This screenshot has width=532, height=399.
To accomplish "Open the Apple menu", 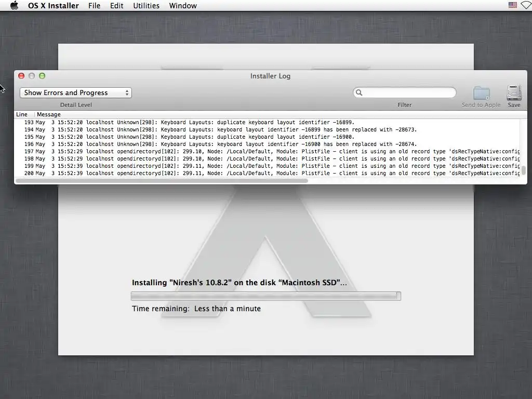I will pos(14,5).
